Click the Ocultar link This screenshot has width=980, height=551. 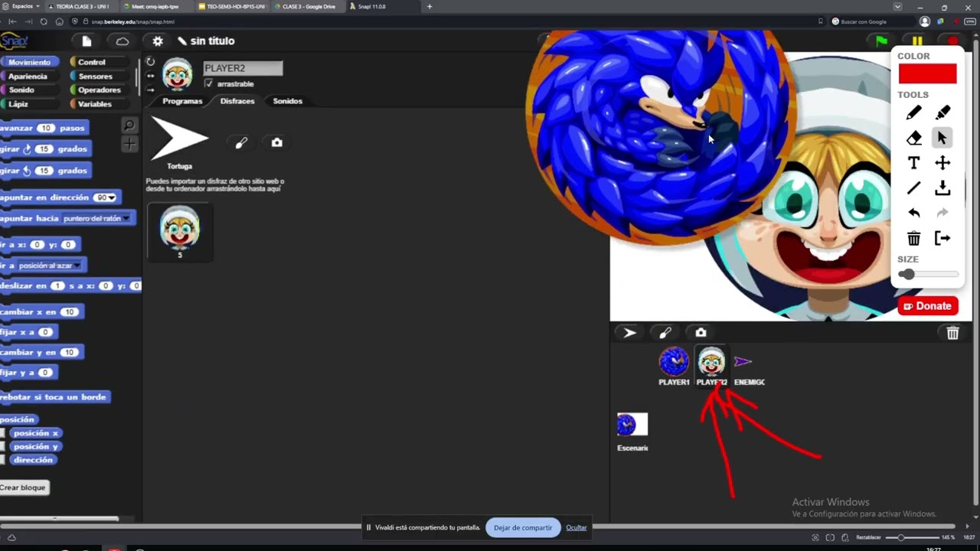(577, 527)
